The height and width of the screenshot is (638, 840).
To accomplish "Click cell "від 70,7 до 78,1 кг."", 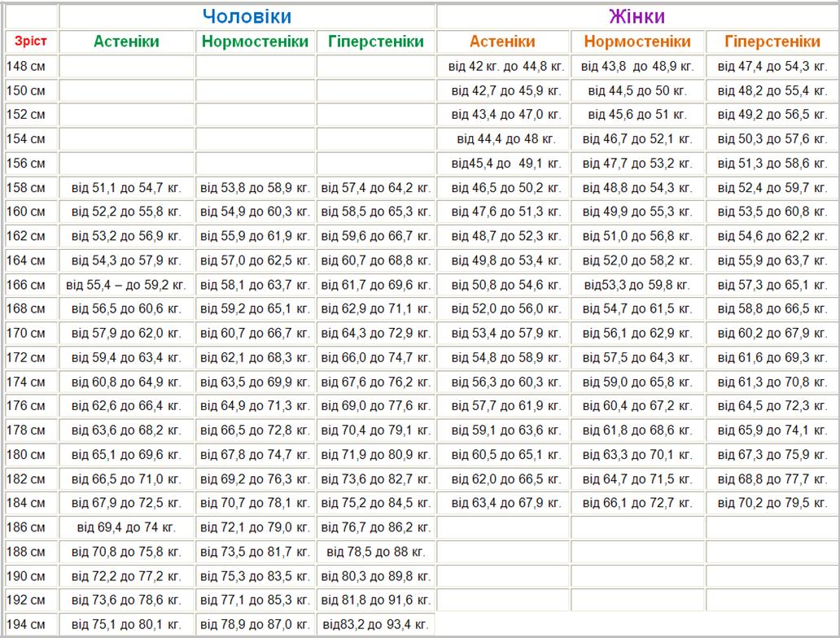I will [255, 503].
